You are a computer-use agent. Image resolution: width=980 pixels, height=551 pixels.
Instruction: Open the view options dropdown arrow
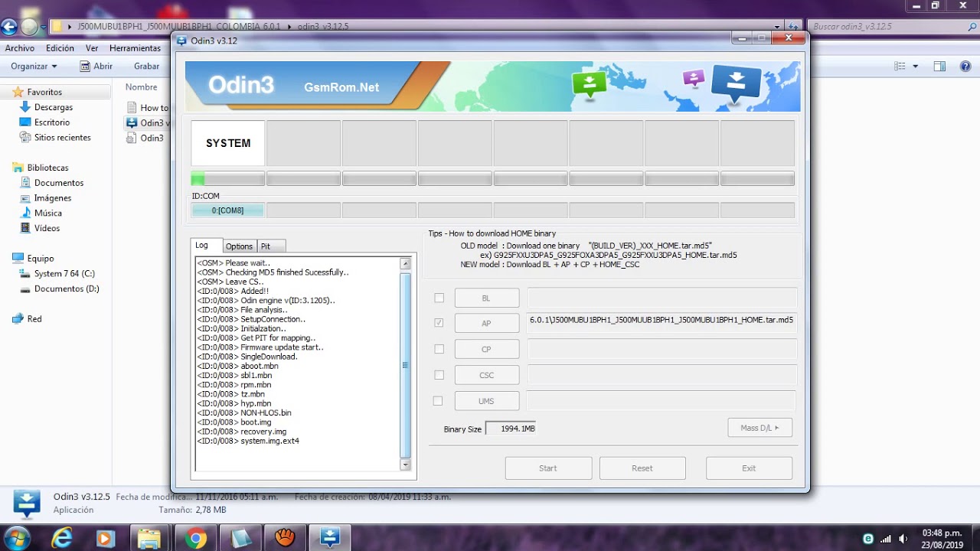[x=915, y=67]
